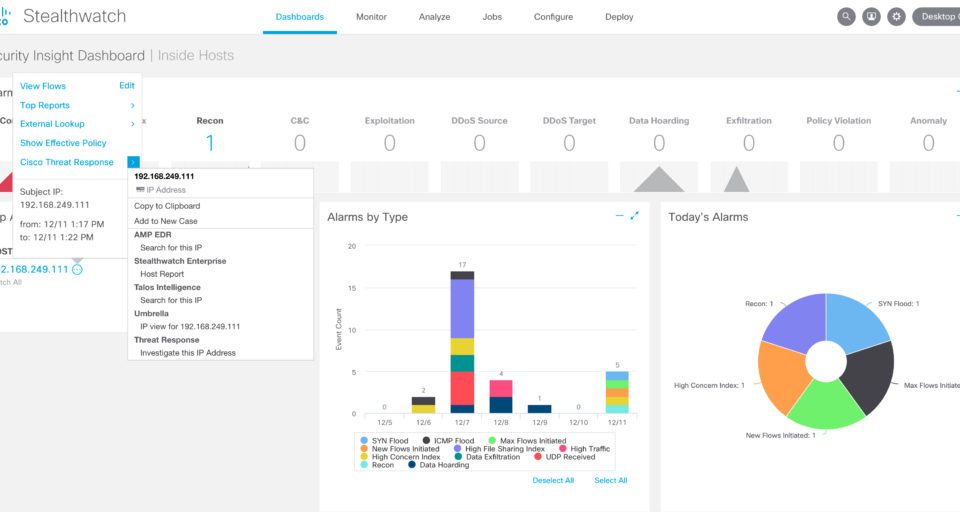Click the C&C alarm count 0
Screen dimensions: 960x512
coord(299,143)
